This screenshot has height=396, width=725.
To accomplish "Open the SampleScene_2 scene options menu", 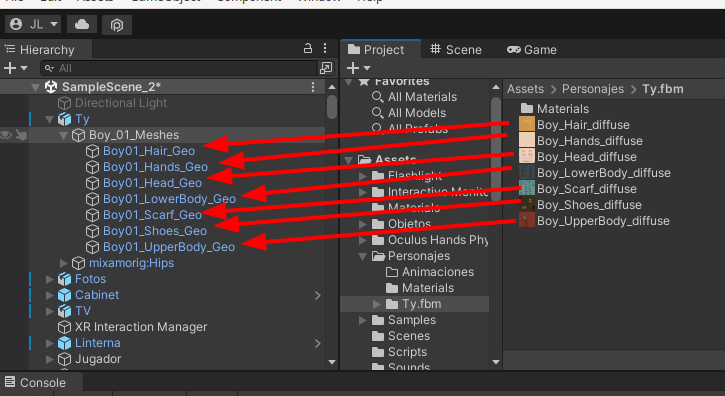I will click(x=313, y=87).
